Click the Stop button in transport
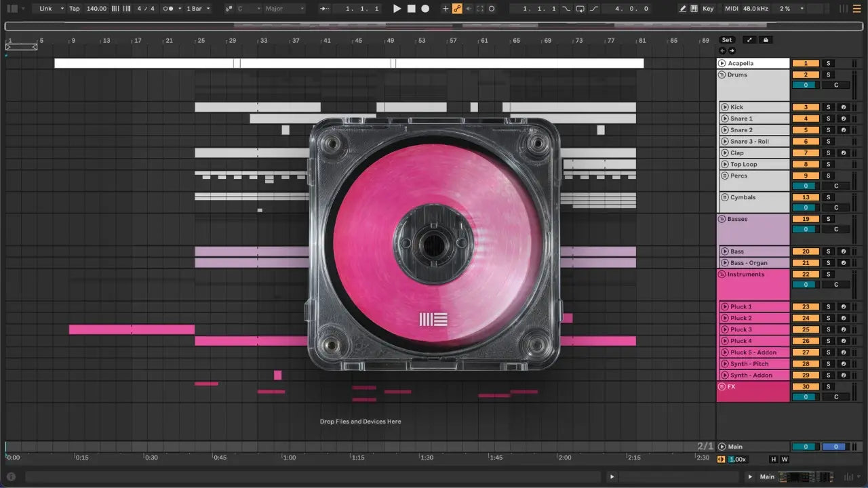This screenshot has width=868, height=488. 411,9
